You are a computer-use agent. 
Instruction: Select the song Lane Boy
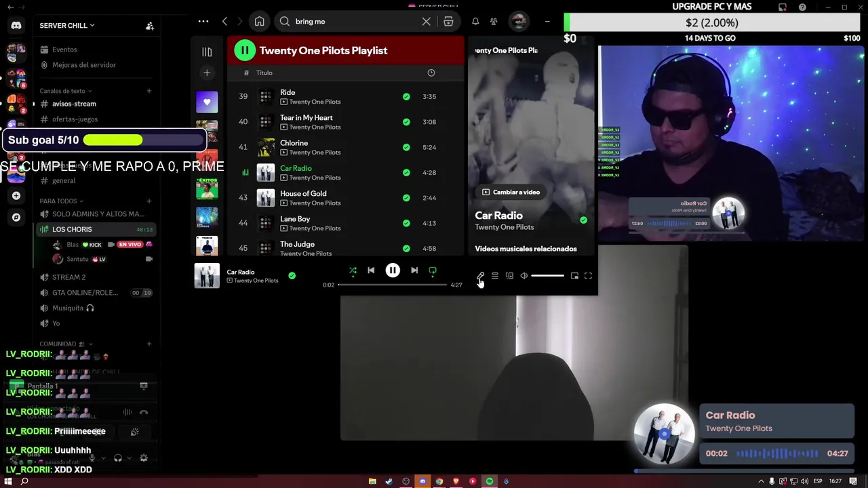tap(295, 219)
